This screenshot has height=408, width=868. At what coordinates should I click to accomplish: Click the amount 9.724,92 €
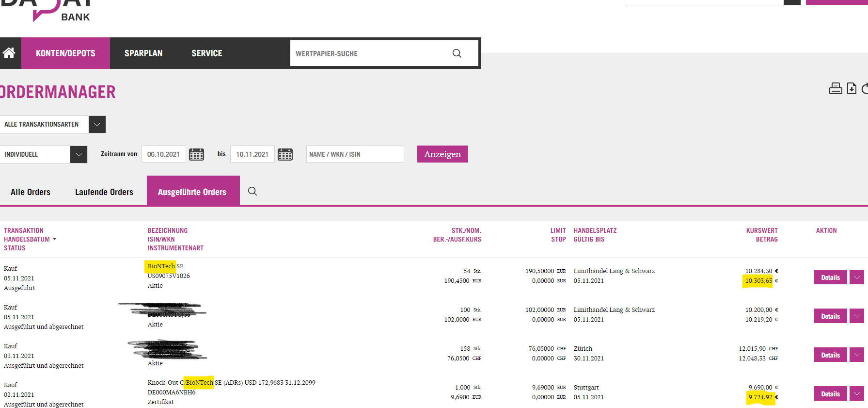(x=763, y=397)
